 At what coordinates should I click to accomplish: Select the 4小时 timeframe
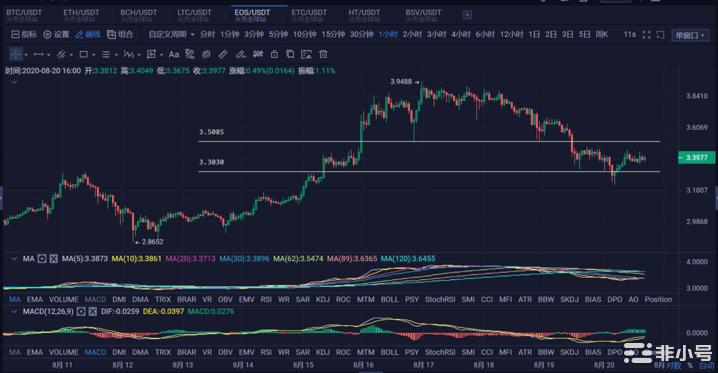pos(461,34)
